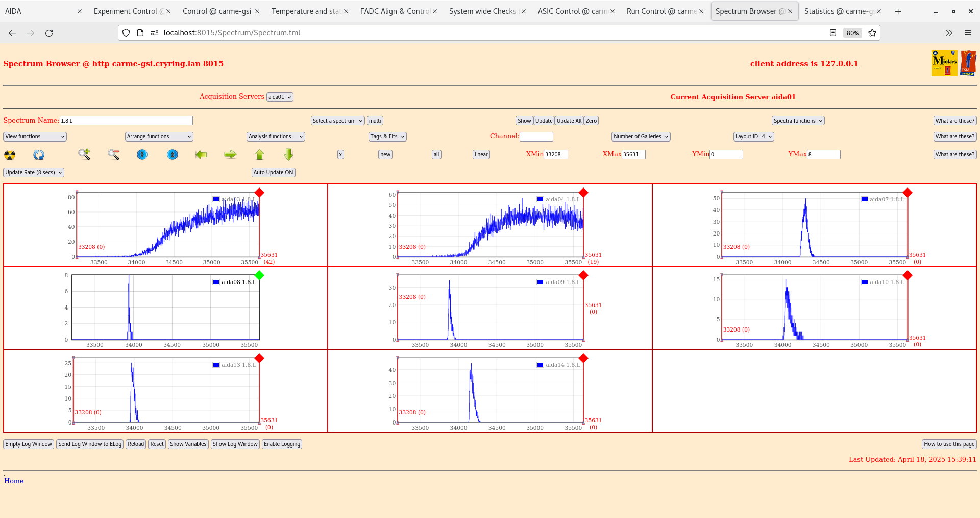Click red diamond marker on aida07 plot
980x518 pixels.
click(908, 193)
